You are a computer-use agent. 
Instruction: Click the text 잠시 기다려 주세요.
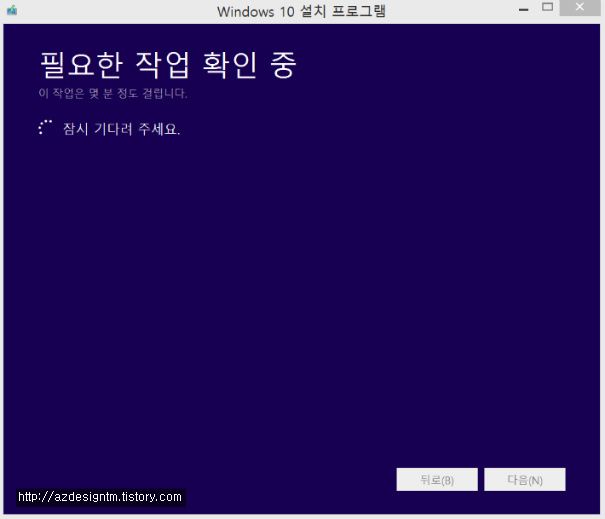[x=122, y=128]
